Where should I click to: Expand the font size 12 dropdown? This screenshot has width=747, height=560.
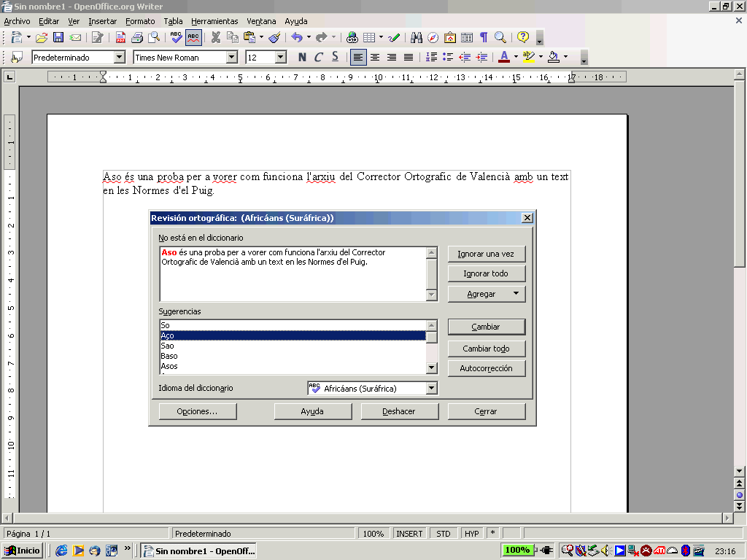click(x=281, y=58)
